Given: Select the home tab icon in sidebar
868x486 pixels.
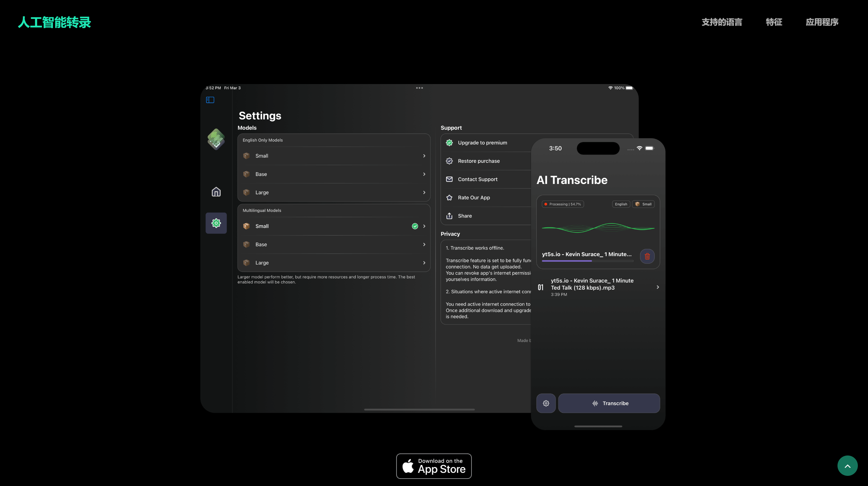Looking at the screenshot, I should point(216,192).
